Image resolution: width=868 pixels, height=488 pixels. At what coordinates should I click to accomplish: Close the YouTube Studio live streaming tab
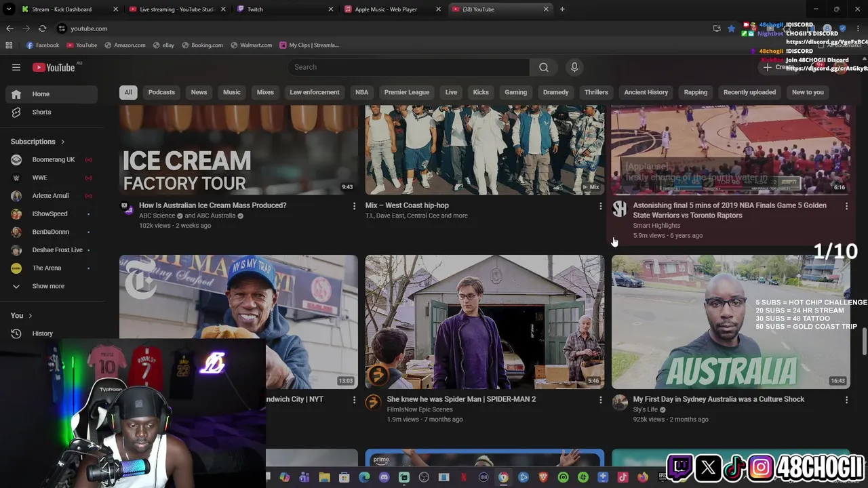tap(223, 9)
